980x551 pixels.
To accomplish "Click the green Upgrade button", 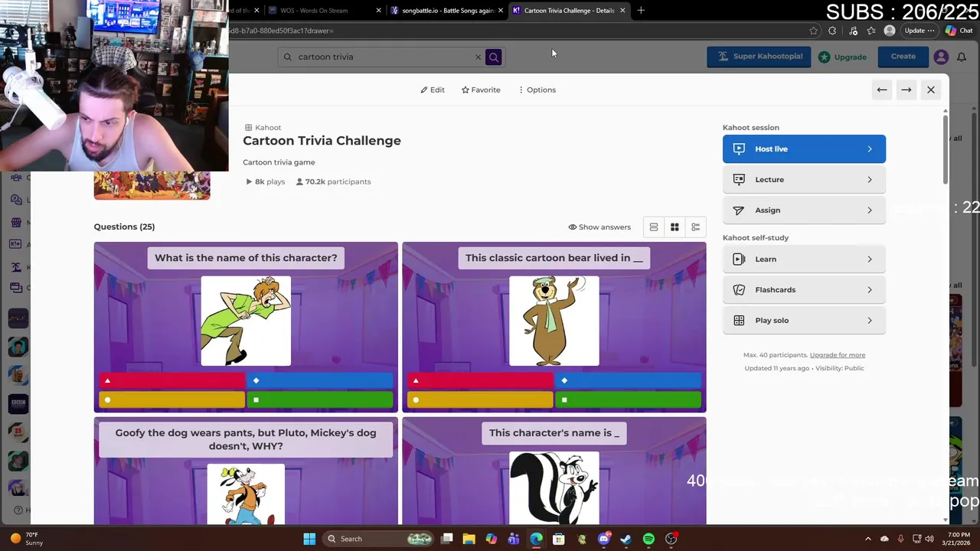I will tap(843, 57).
